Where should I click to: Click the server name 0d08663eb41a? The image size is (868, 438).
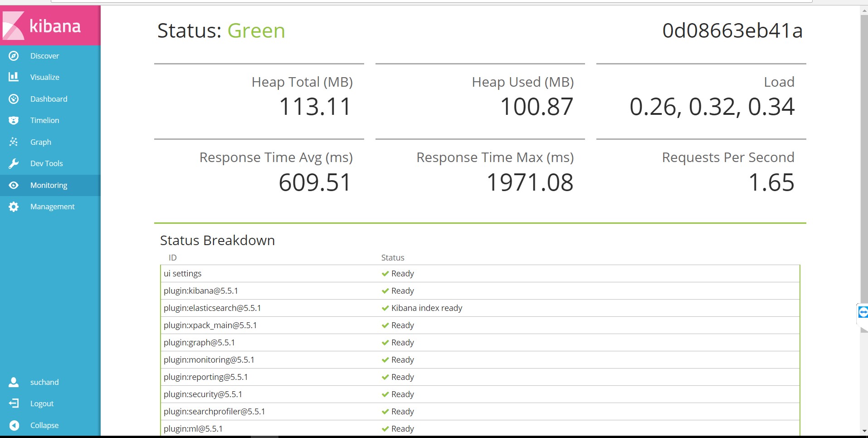click(x=732, y=31)
